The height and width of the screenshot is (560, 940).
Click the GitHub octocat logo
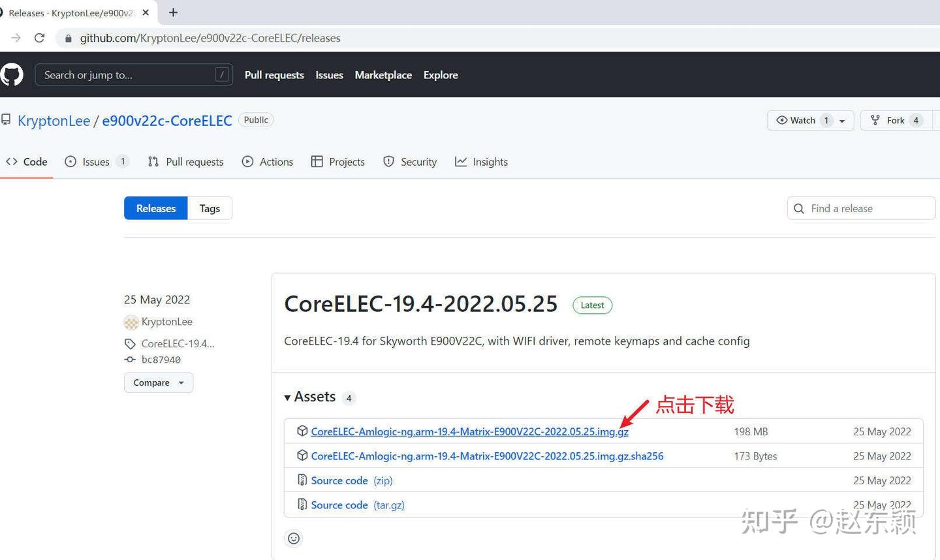click(x=12, y=74)
